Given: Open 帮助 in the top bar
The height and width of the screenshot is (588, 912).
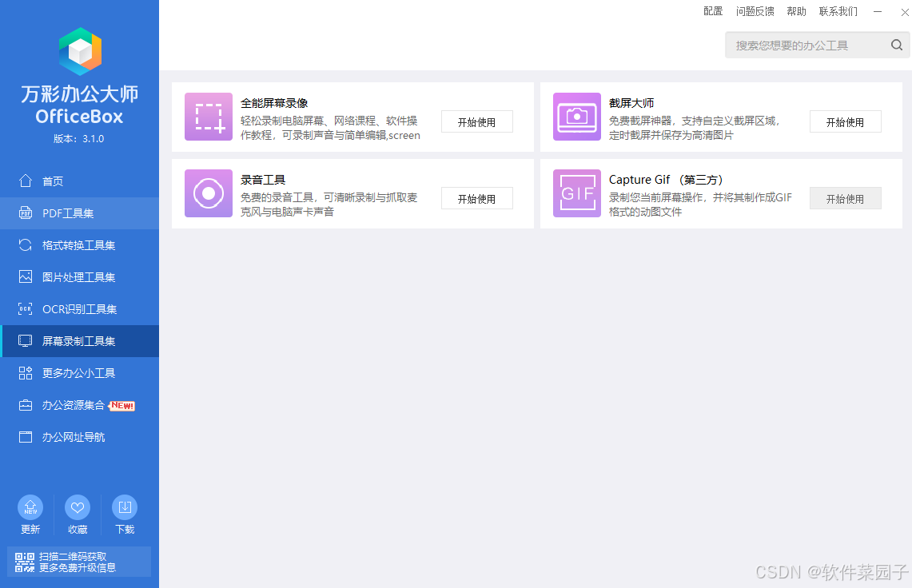Looking at the screenshot, I should tap(796, 11).
